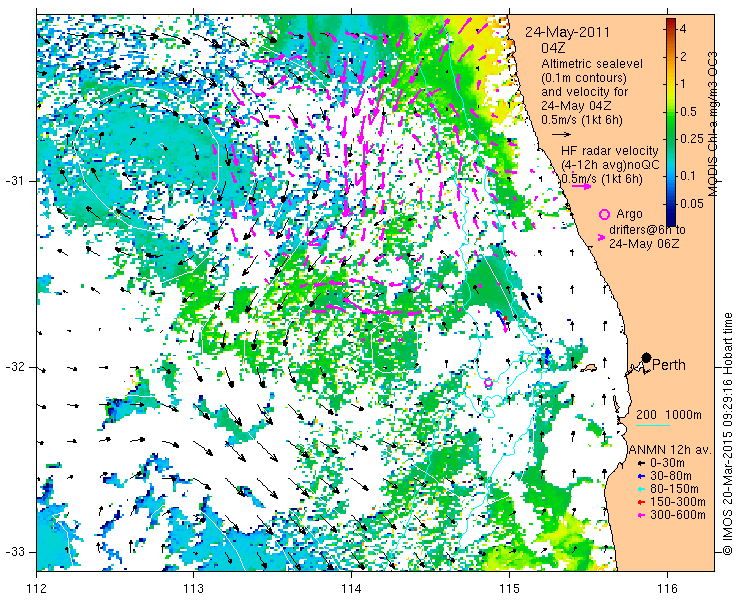
Task: Click the Argo circle symbol in the legend
Action: (x=604, y=214)
